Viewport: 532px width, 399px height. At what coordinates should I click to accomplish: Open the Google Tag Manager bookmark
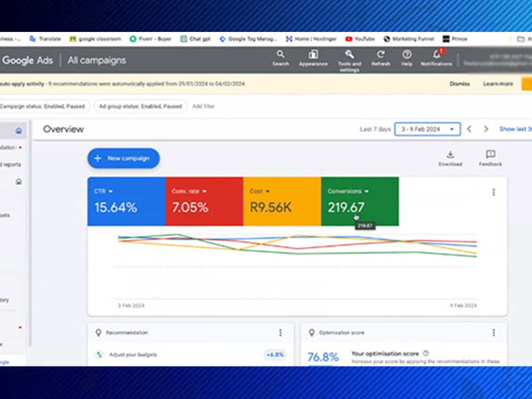[x=248, y=39]
